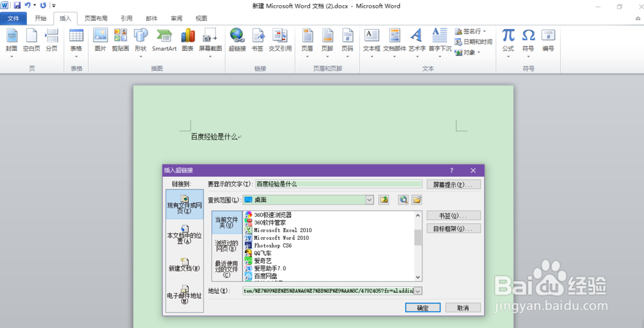Show 浏览过的网页 browsed pages list
The image size is (644, 328).
(227, 246)
